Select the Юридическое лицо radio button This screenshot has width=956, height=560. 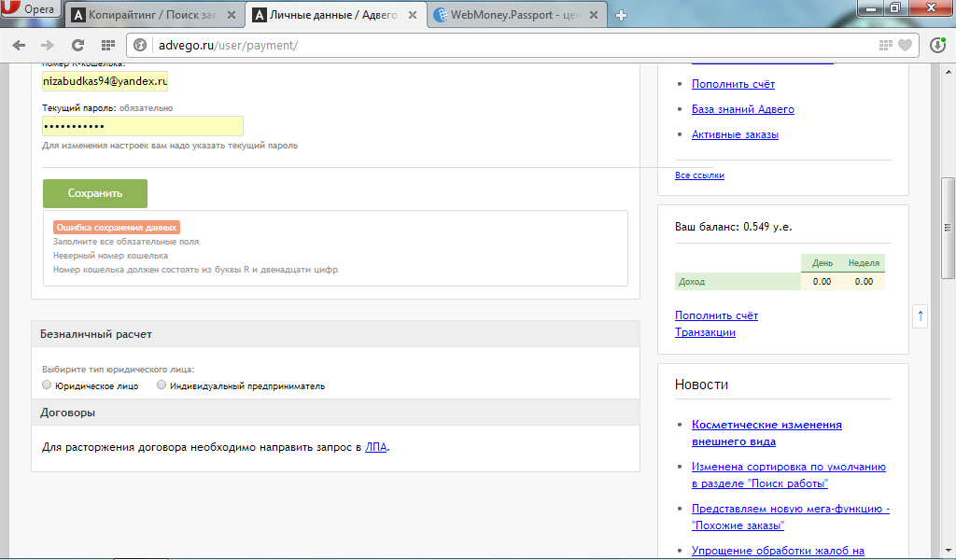coord(47,385)
